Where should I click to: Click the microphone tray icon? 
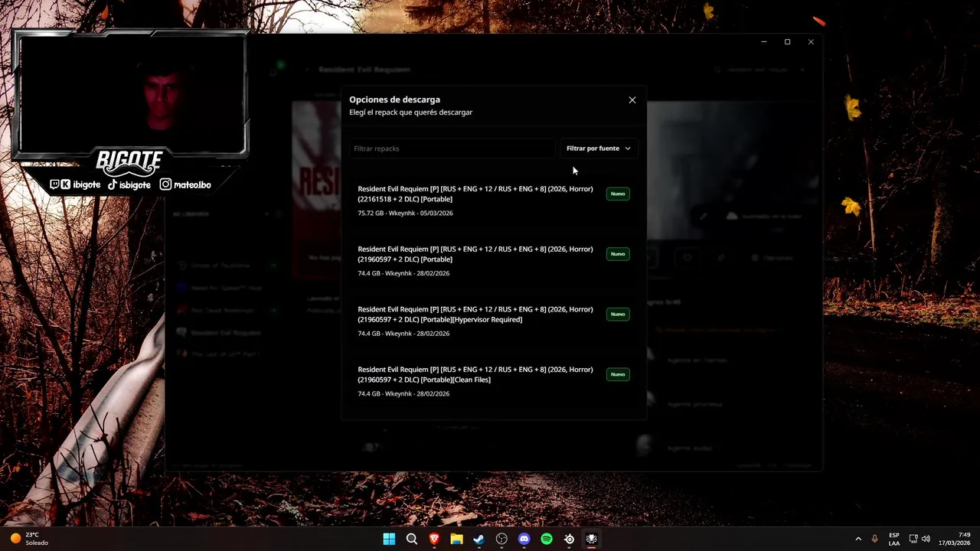click(x=874, y=539)
